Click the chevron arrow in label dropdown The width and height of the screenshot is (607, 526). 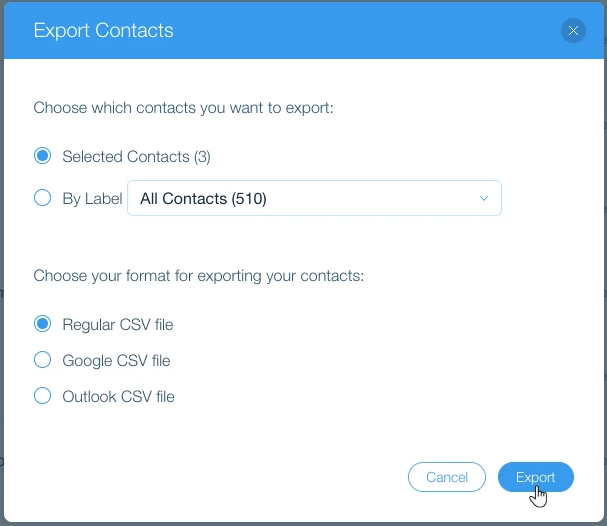tap(484, 198)
